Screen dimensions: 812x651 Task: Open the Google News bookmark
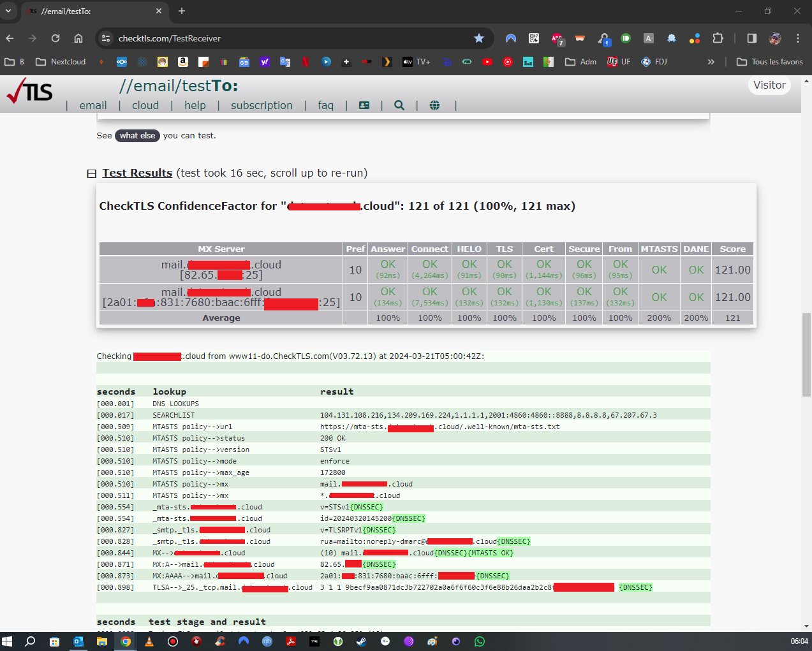pos(244,62)
